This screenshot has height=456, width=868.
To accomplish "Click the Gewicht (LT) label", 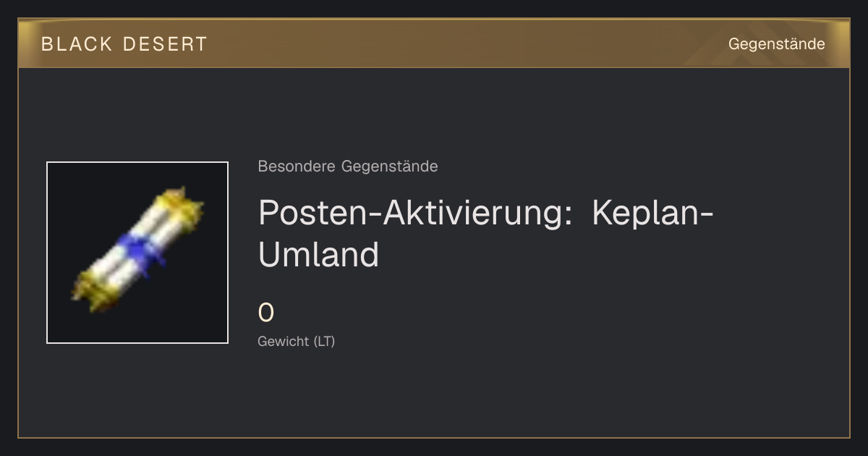I will coord(297,341).
